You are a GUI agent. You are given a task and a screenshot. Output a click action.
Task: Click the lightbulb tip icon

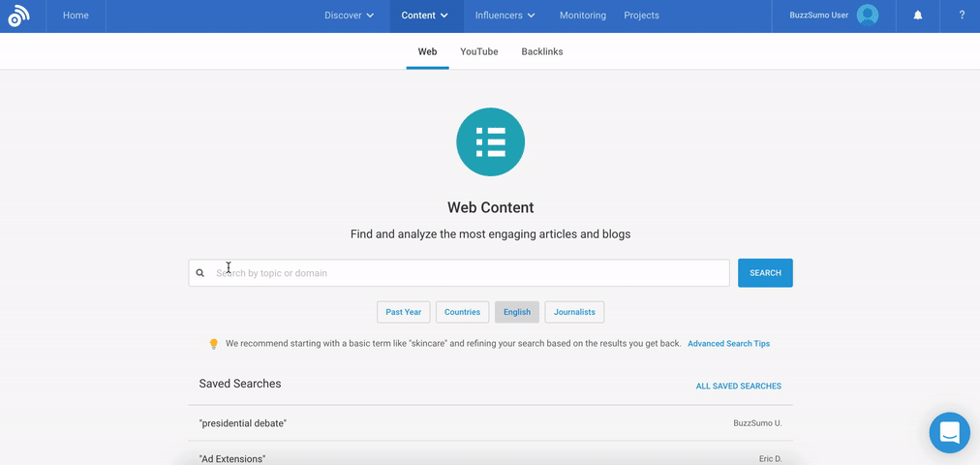214,344
